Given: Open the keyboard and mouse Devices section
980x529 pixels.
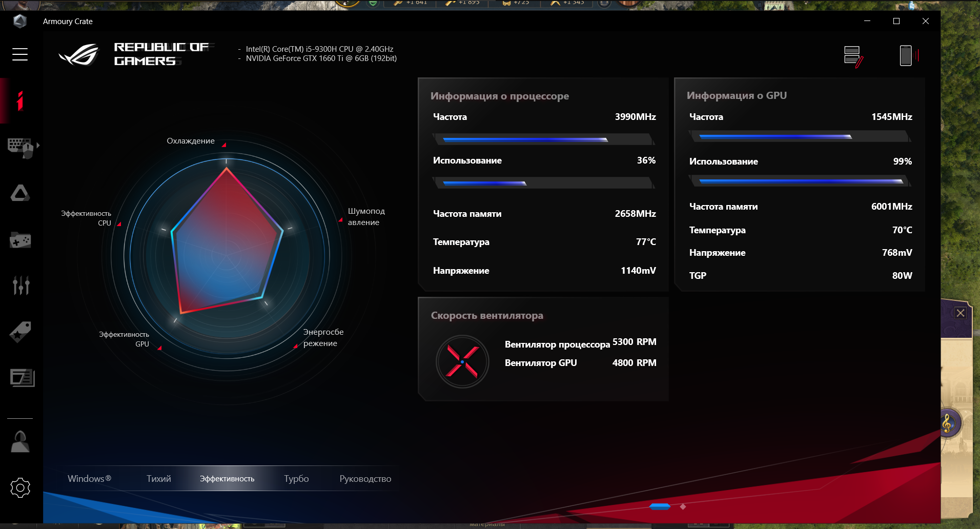Looking at the screenshot, I should (21, 147).
